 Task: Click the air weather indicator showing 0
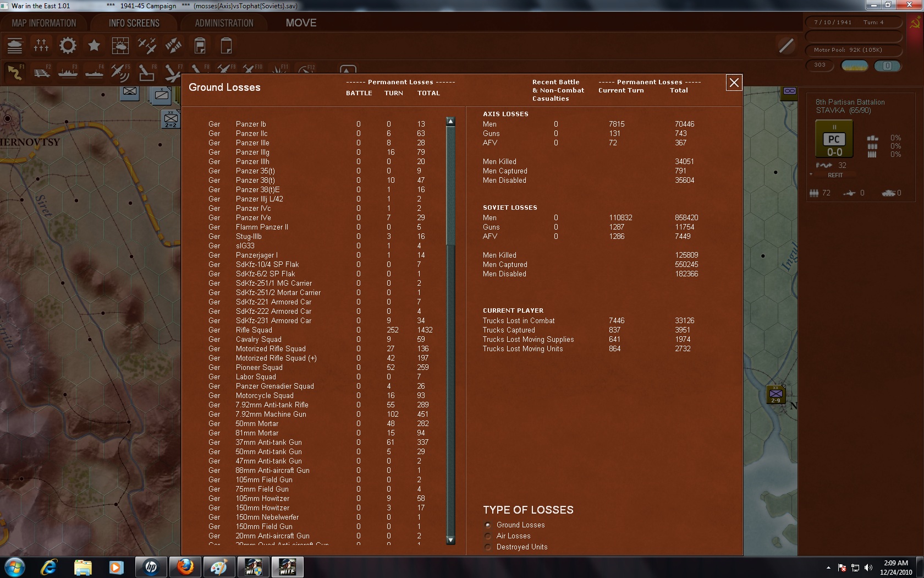click(x=887, y=66)
